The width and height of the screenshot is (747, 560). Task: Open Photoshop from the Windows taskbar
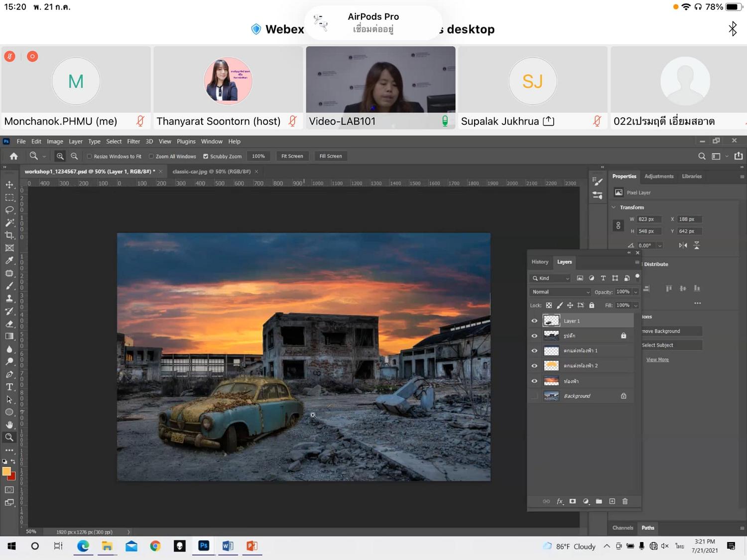(x=204, y=546)
